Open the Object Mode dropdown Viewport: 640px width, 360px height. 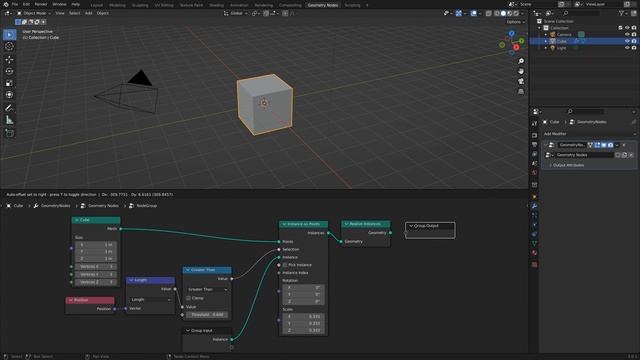pyautogui.click(x=33, y=13)
